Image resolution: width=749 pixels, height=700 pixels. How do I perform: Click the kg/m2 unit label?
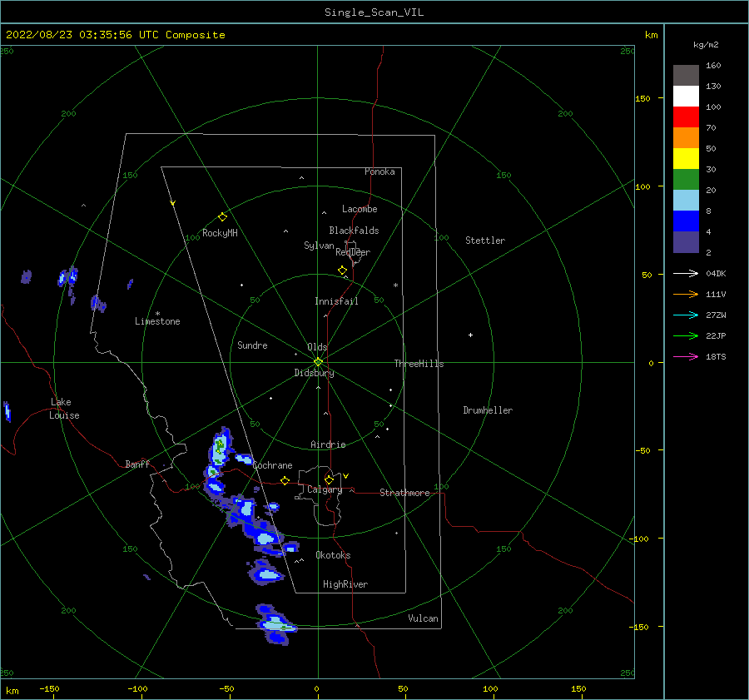click(x=706, y=45)
